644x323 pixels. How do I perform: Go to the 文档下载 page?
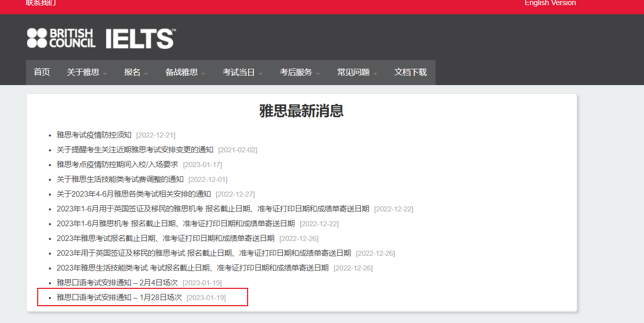click(410, 72)
